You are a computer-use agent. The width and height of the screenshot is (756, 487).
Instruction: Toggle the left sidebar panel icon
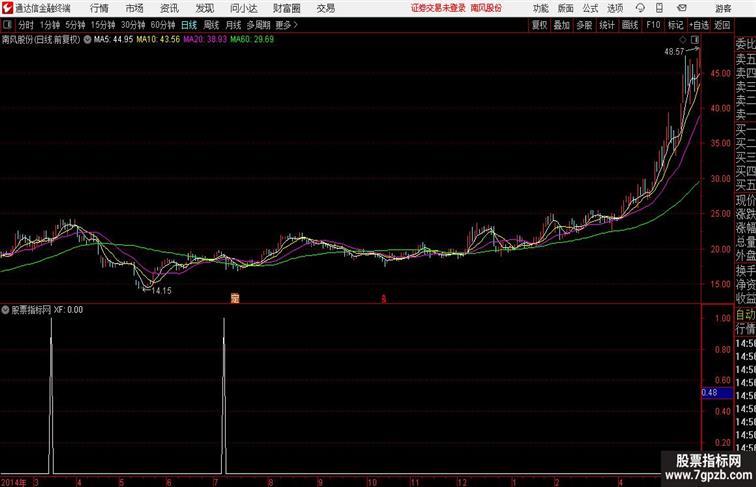pos(7,25)
